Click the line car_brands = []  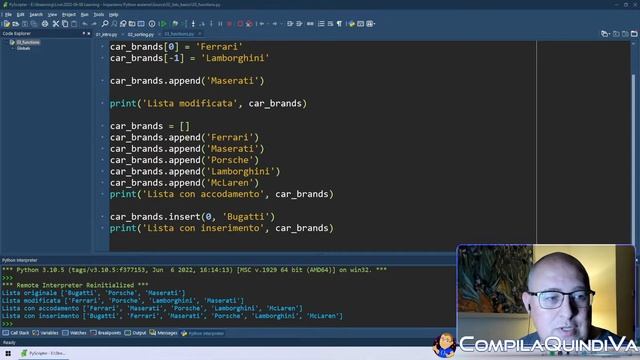click(x=150, y=126)
